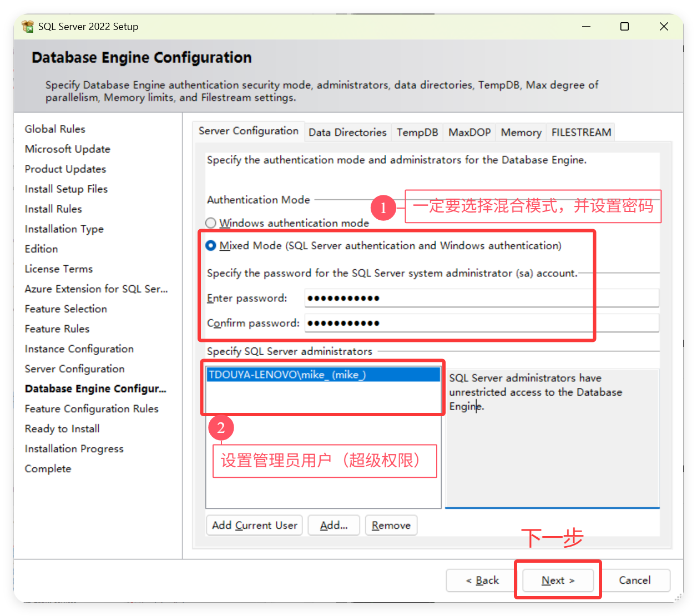Switch to the Server Configuration tab
This screenshot has width=697, height=616.
[249, 131]
